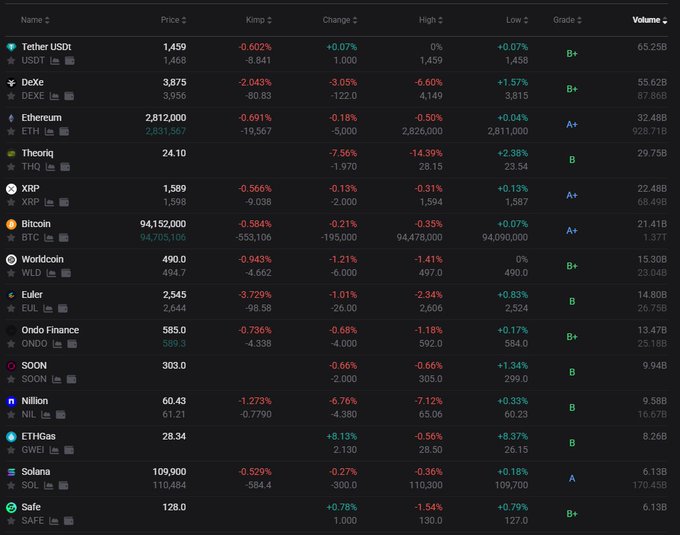This screenshot has width=680, height=535.
Task: Open the Theoriq coin page
Action: (x=37, y=153)
